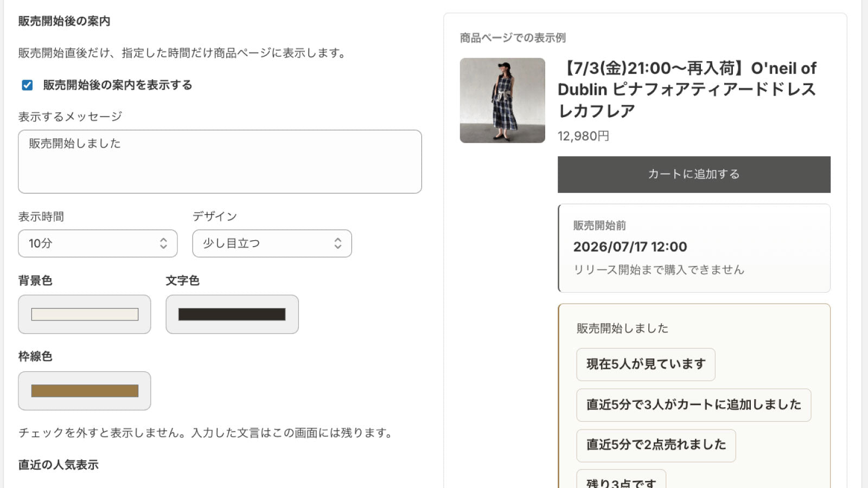Click the 現在5人が見ています badge

click(646, 364)
